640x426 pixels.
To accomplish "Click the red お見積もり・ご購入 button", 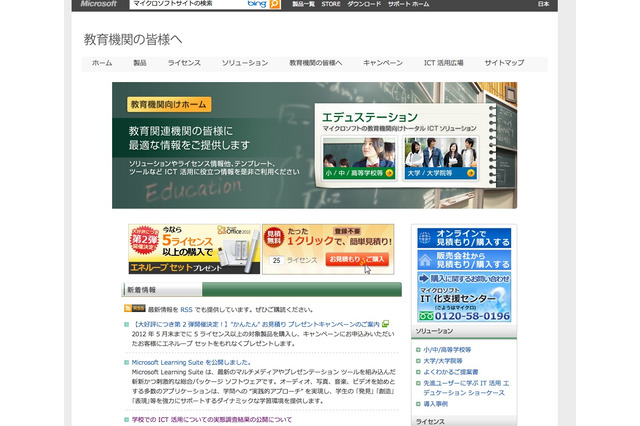I will pyautogui.click(x=357, y=259).
